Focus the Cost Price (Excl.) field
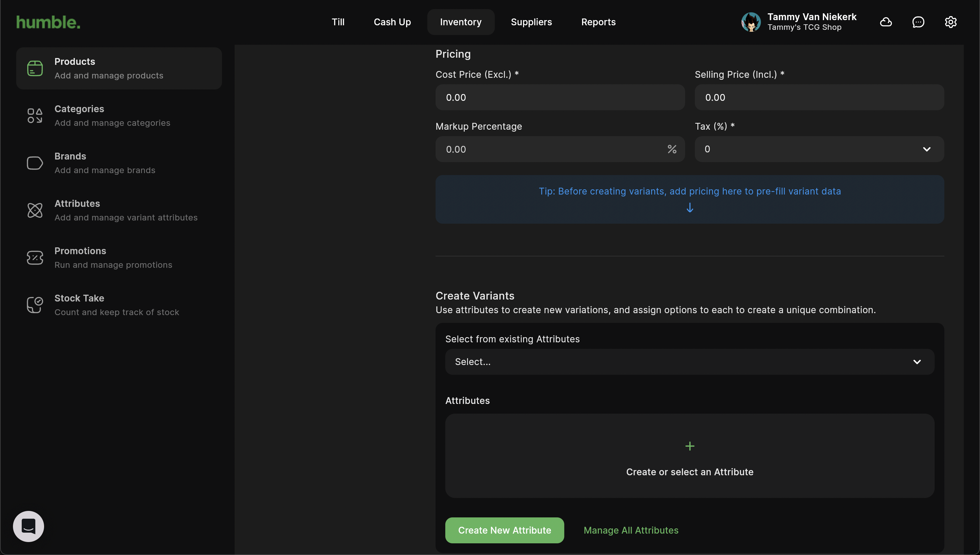The image size is (980, 555). click(560, 98)
